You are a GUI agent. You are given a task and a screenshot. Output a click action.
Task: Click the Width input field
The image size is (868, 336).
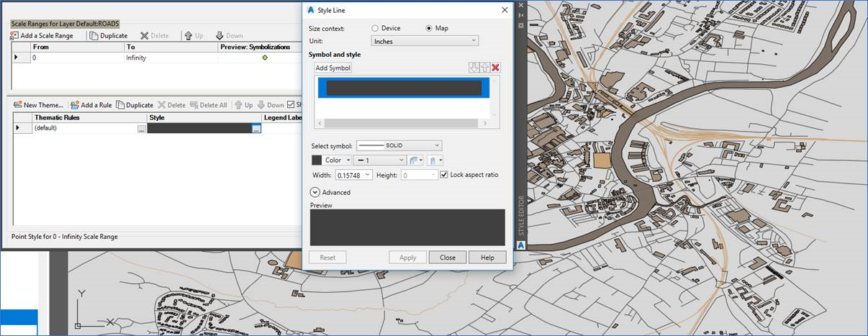point(350,175)
